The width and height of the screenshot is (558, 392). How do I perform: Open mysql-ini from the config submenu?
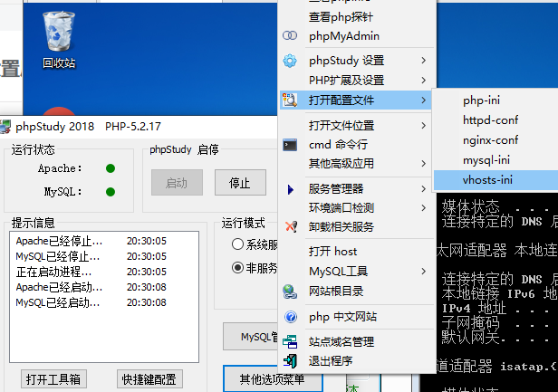[x=495, y=160]
